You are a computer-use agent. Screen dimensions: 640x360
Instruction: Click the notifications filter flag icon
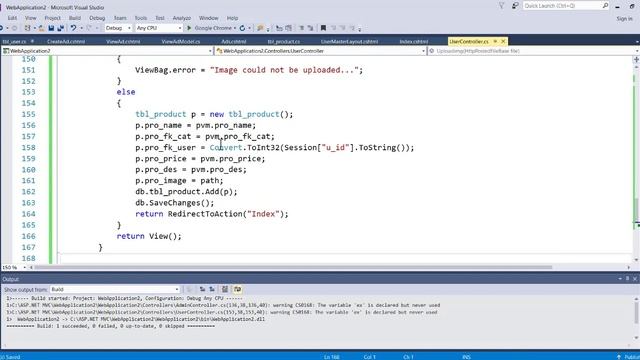point(502,6)
